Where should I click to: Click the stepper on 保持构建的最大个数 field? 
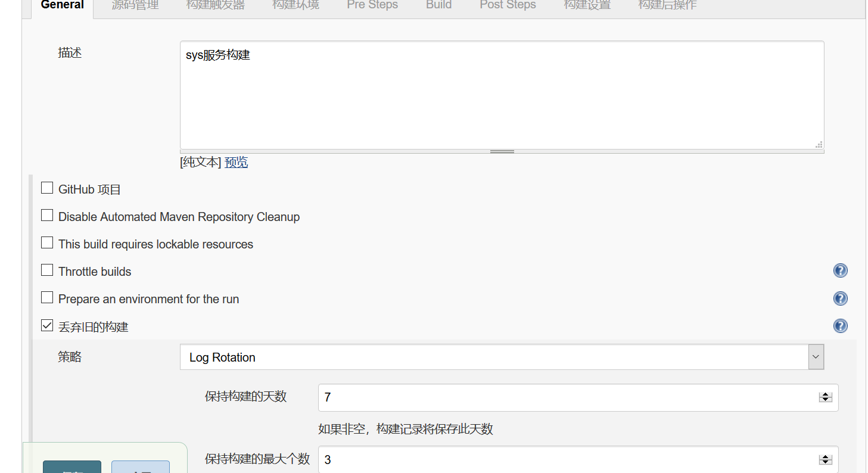(825, 459)
